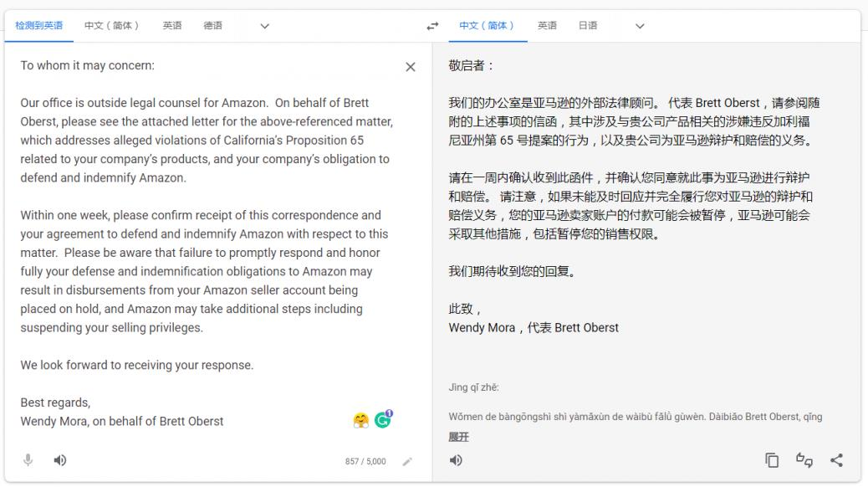
Task: Choose 德语 as source language
Action: click(213, 25)
